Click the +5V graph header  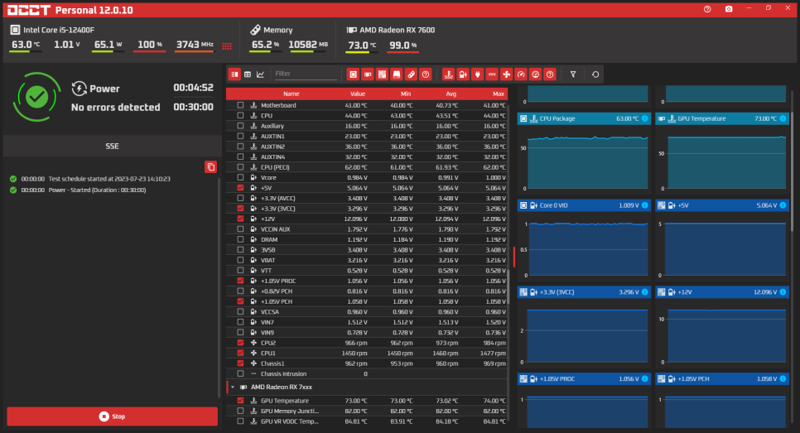722,205
